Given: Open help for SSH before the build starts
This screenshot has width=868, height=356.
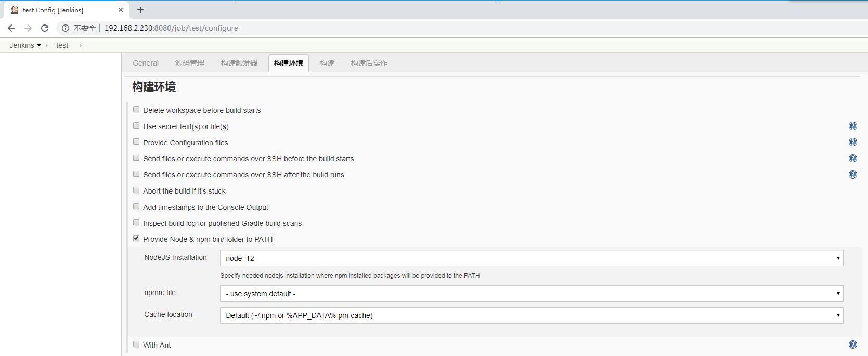Looking at the screenshot, I should coord(853,158).
